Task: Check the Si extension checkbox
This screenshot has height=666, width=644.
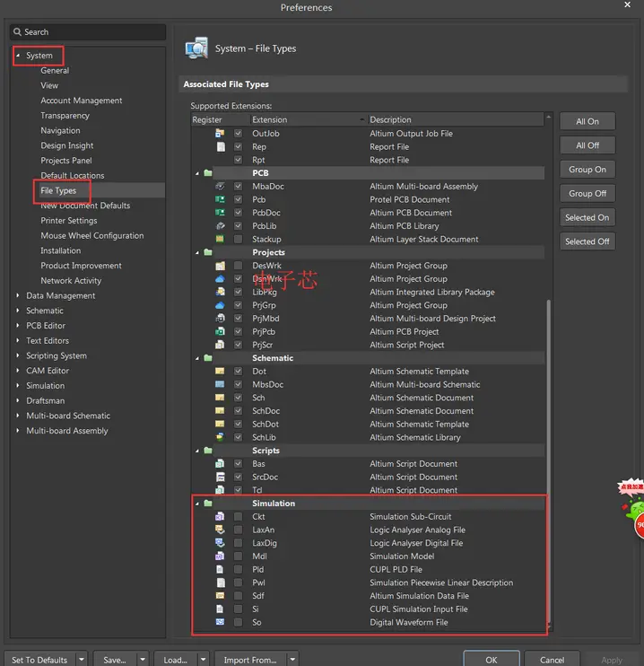Action: (x=239, y=609)
